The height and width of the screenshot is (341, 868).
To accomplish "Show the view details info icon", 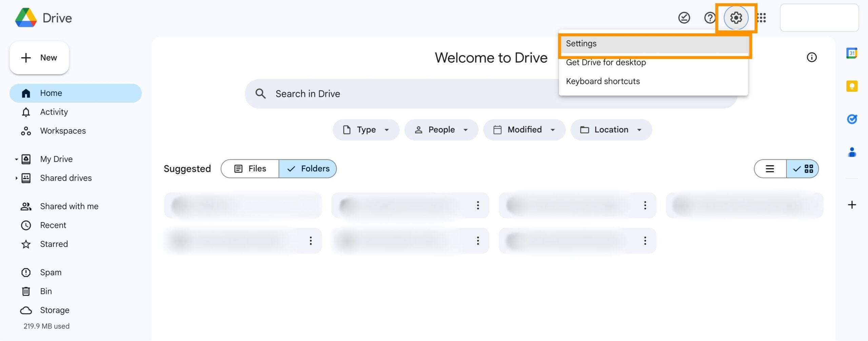I will [811, 57].
